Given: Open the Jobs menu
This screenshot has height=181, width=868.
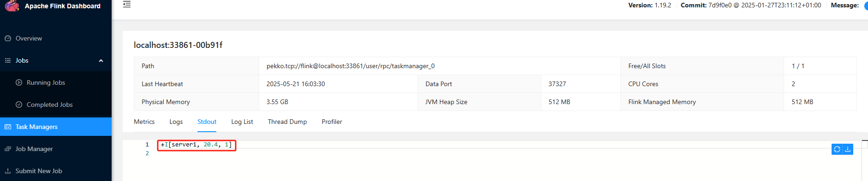Looking at the screenshot, I should tap(56, 60).
